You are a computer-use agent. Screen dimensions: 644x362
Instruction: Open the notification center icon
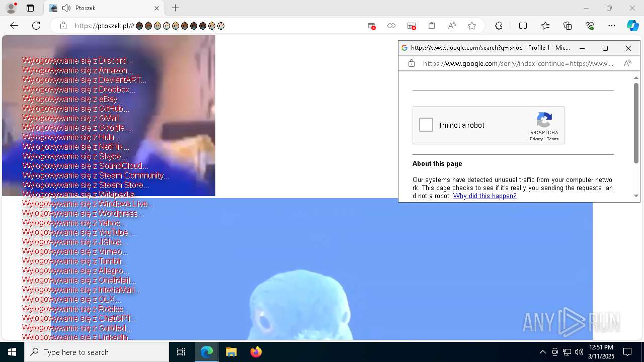click(627, 352)
